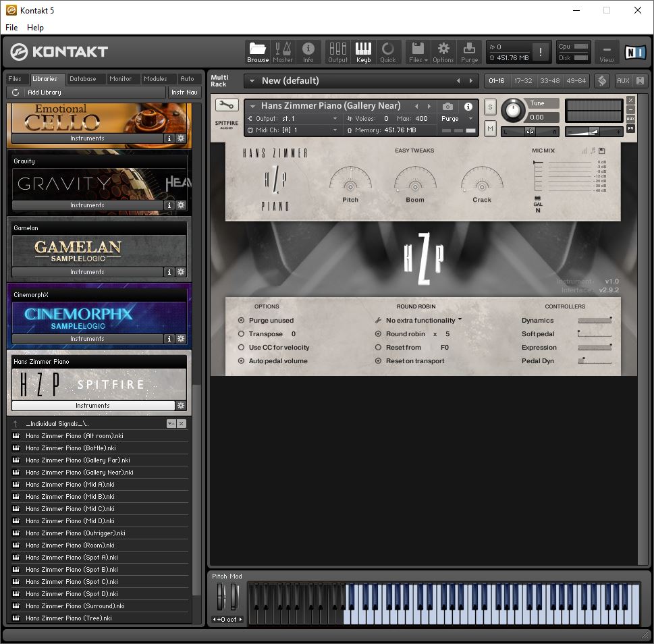Go up one folder level arrow
This screenshot has height=644, width=654.
16,424
